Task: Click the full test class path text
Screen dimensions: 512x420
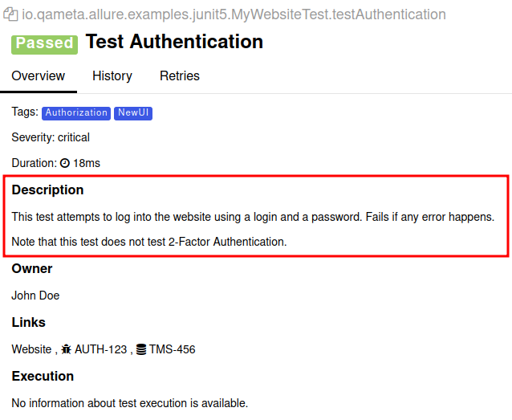Action: (x=234, y=14)
